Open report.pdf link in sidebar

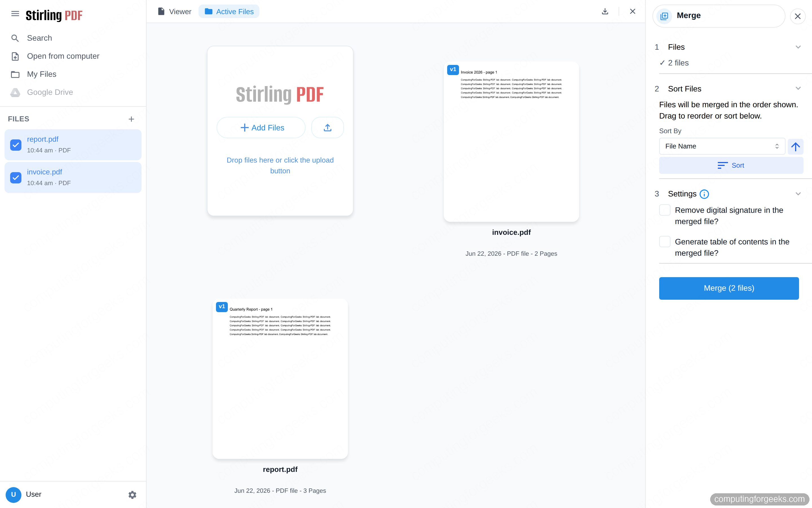tap(43, 139)
